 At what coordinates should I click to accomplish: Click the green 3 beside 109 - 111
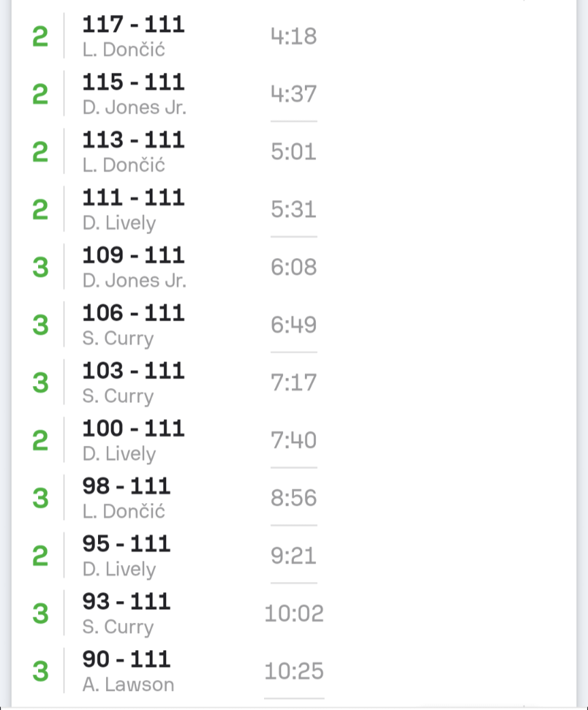click(41, 268)
